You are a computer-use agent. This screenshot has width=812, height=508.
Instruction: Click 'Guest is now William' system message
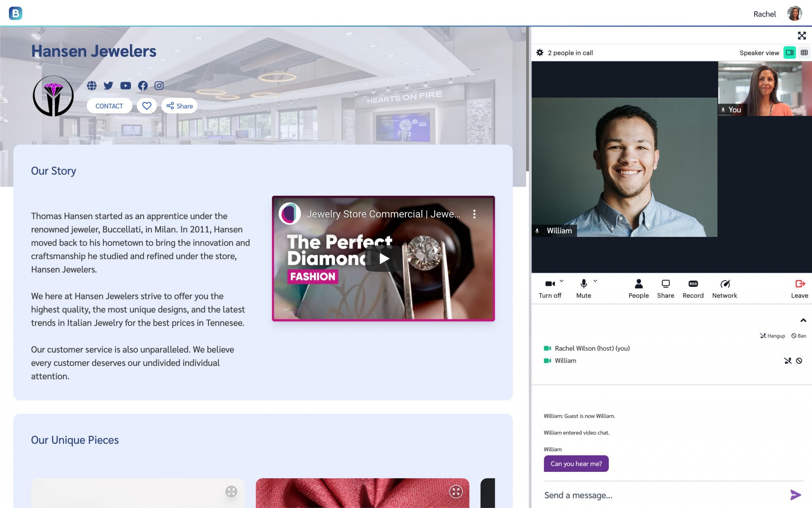[580, 416]
